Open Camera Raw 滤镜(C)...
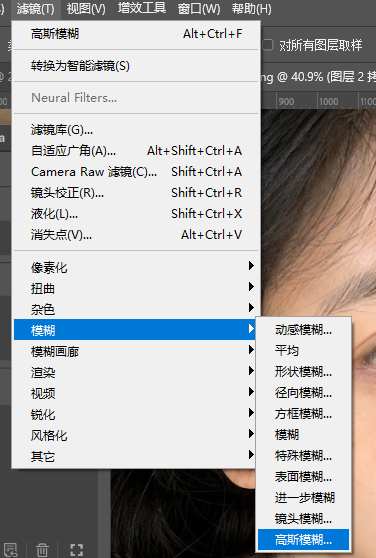Screen dimensions: 376x558 click(136, 172)
